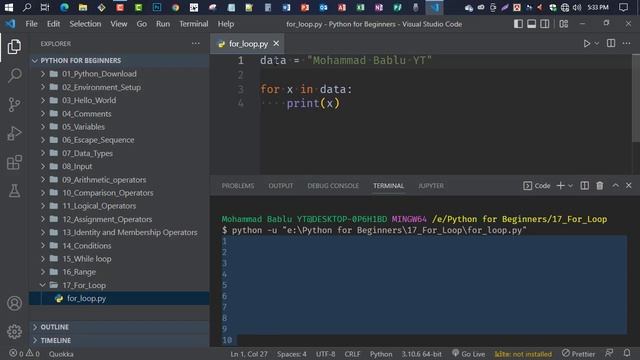This screenshot has width=640, height=360.
Task: Open the Manage gear settings
Action: pos(14,331)
